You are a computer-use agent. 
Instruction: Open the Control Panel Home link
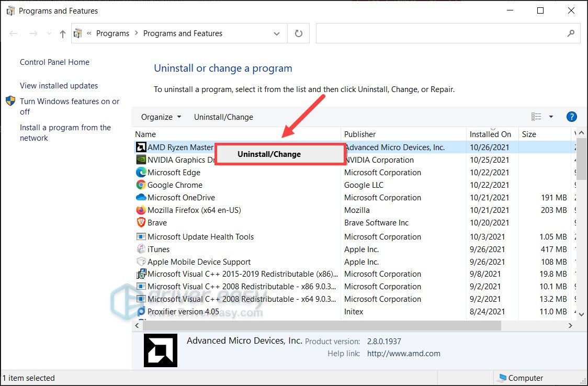pyautogui.click(x=54, y=62)
